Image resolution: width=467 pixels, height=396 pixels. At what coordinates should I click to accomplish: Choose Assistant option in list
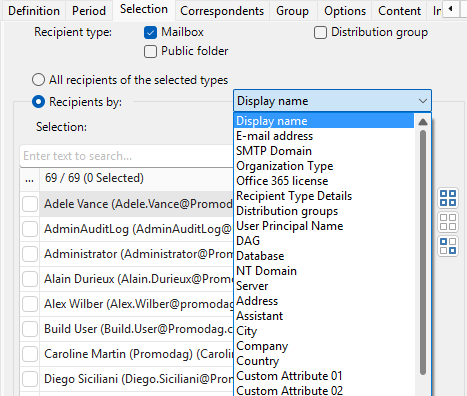tap(324, 316)
